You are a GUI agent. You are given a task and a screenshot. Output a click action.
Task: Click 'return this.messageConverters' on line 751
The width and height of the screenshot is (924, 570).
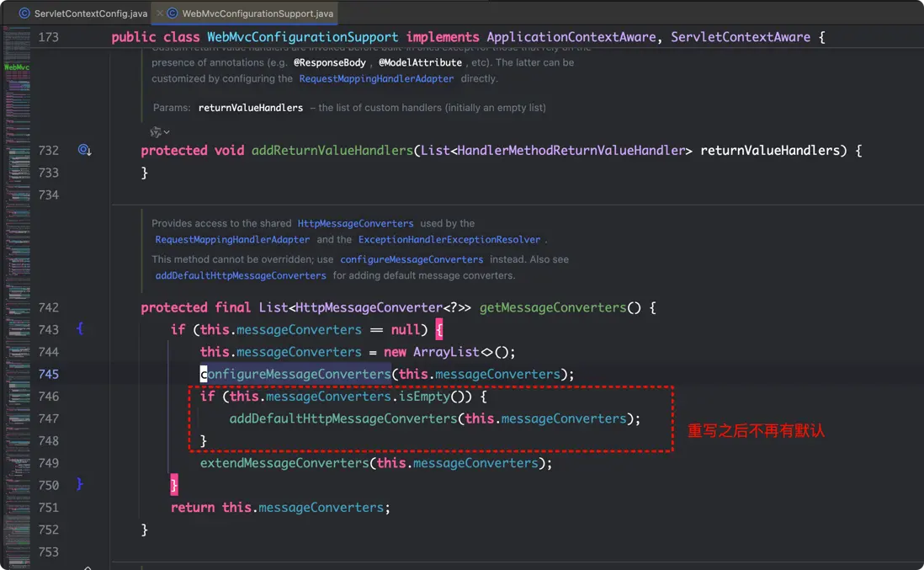[277, 508]
